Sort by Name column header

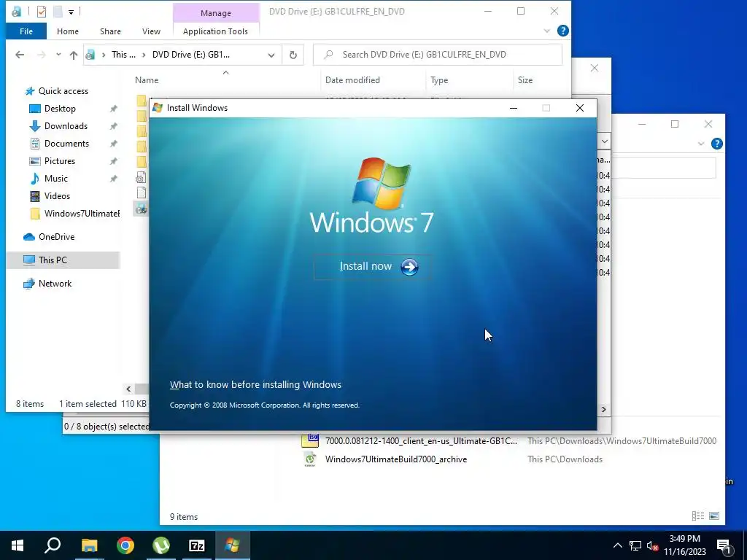(147, 80)
